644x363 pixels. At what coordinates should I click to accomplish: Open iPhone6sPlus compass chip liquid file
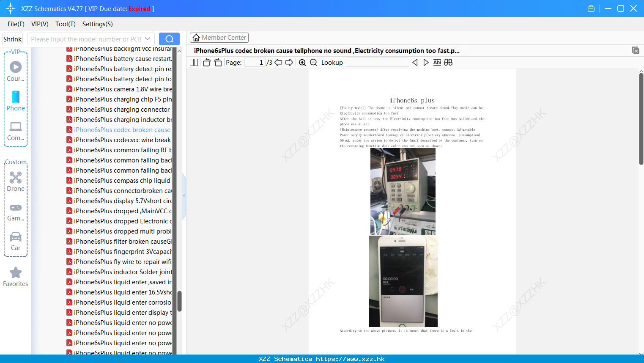tap(118, 181)
